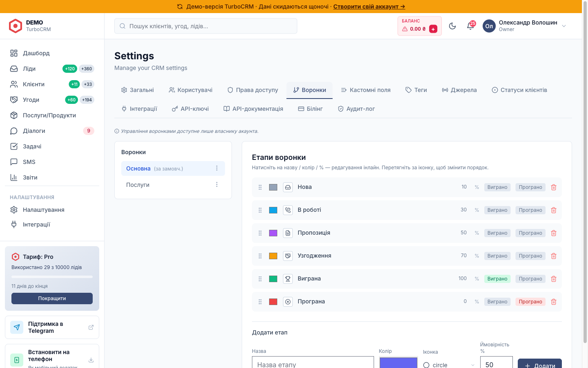Open external link icon for Telegram support

[91, 327]
